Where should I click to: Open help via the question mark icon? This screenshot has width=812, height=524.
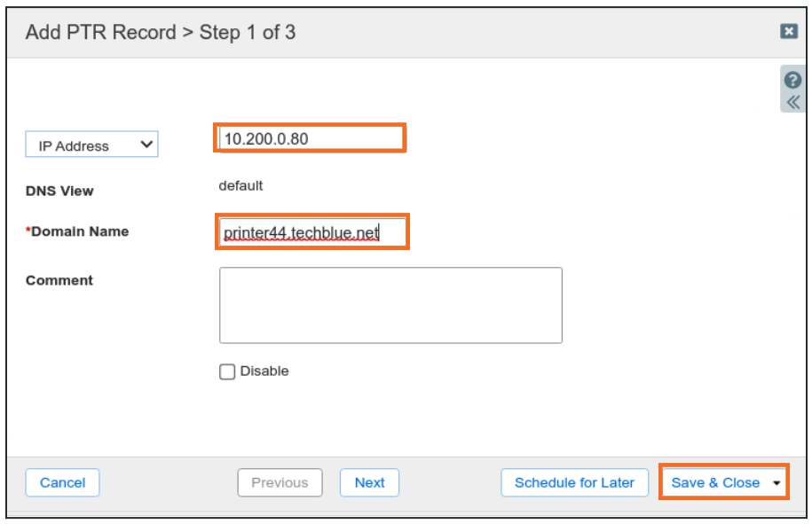[x=793, y=81]
